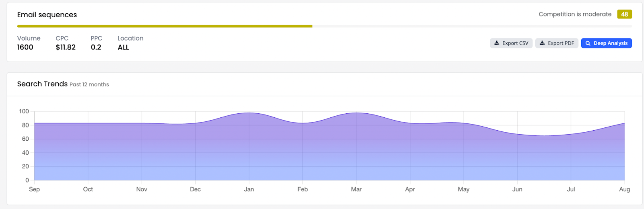
Task: Click the Sep label on x-axis
Action: [x=34, y=189]
